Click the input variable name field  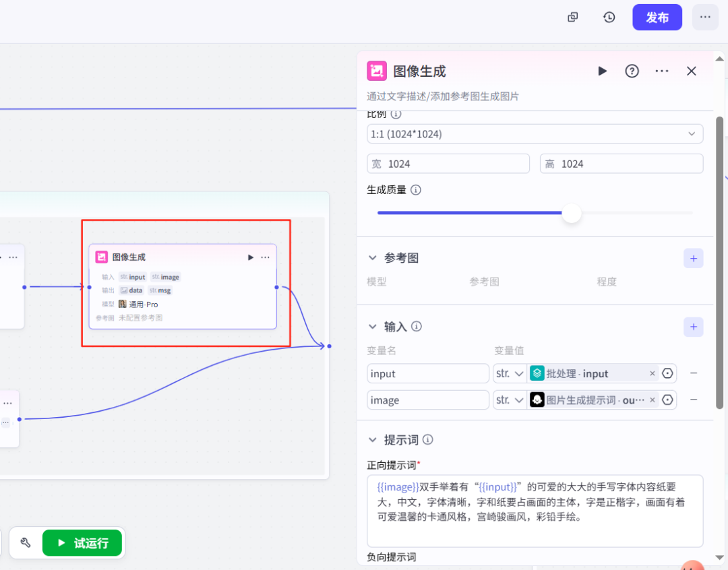(427, 374)
